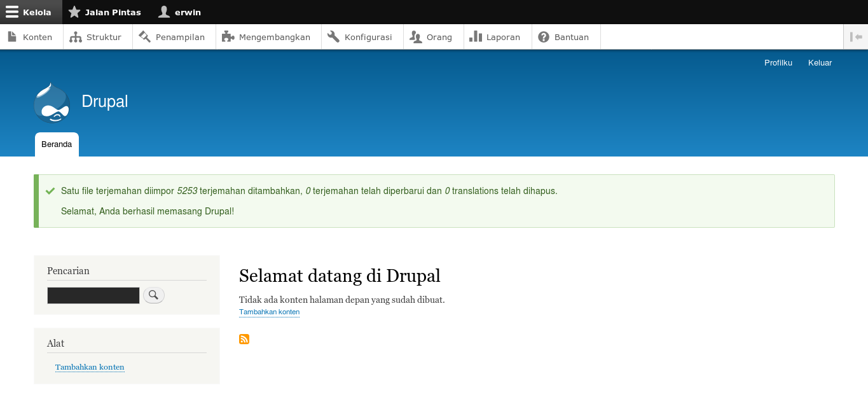Screen dimensions: 868x411
Task: Open the Bantuan help menu
Action: [566, 37]
